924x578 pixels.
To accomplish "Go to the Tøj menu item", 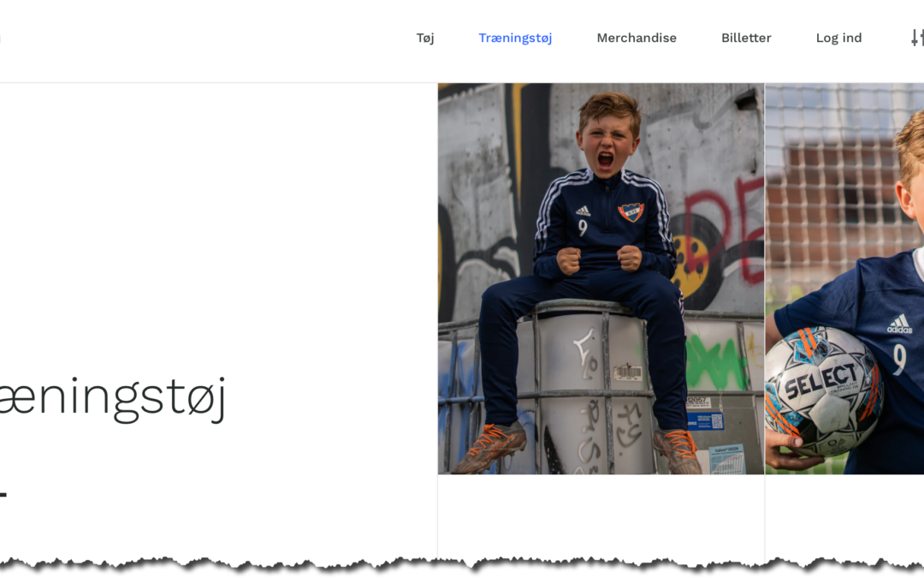I will [425, 39].
